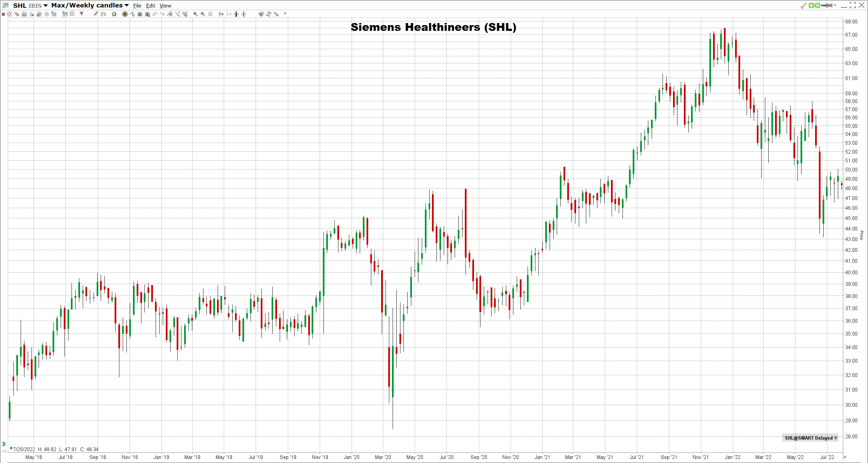The image size is (868, 463).
Task: Click the remove text annotation icon
Action: pyautogui.click(x=147, y=14)
